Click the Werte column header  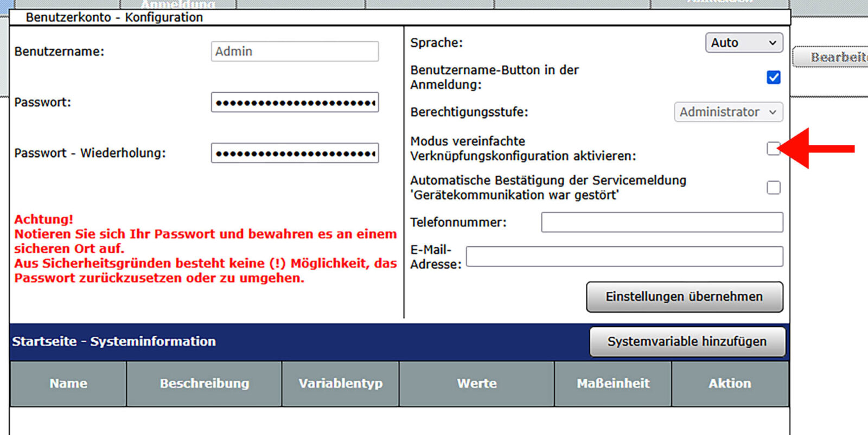tap(477, 383)
